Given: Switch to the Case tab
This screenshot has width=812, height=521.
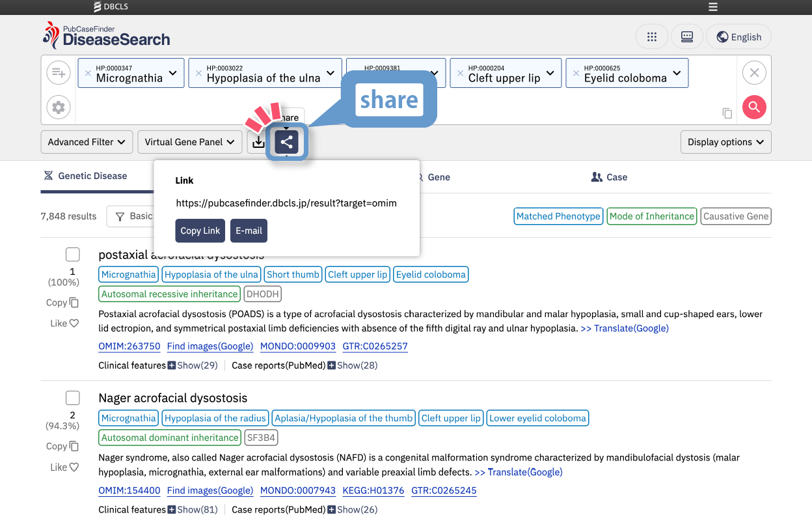Looking at the screenshot, I should tap(609, 177).
